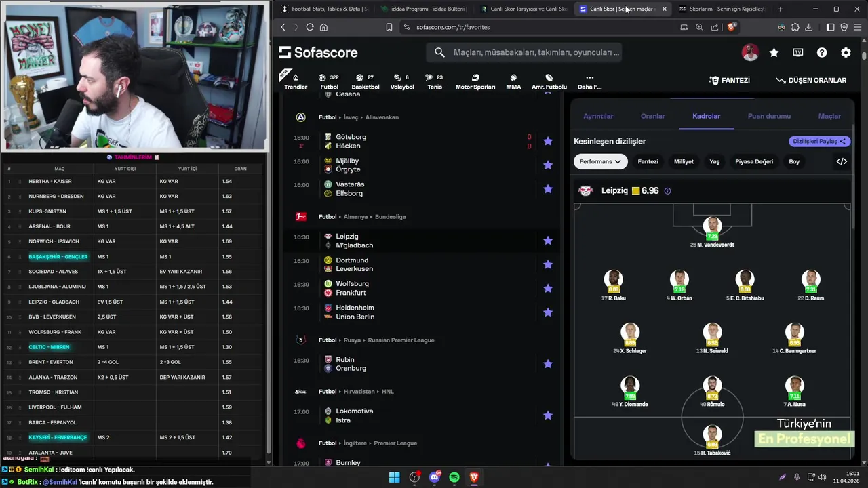This screenshot has height=488, width=868.
Task: Toggle favorite star for Göteborg - Häcken
Action: pyautogui.click(x=548, y=141)
